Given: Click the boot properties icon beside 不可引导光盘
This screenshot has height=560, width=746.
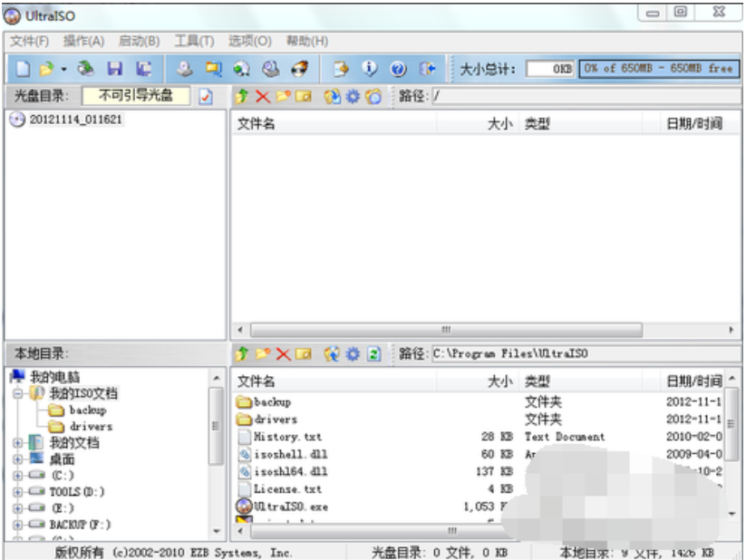Looking at the screenshot, I should [206, 96].
